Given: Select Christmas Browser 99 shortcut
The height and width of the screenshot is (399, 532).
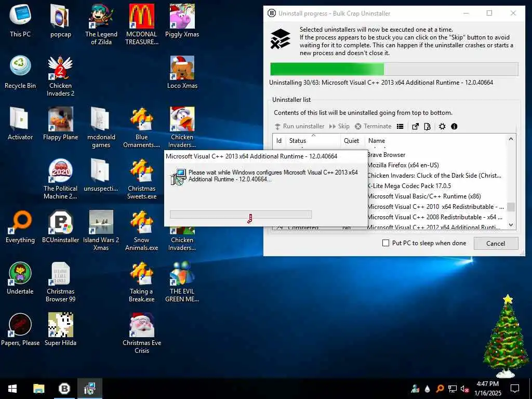Looking at the screenshot, I should coord(60,282).
